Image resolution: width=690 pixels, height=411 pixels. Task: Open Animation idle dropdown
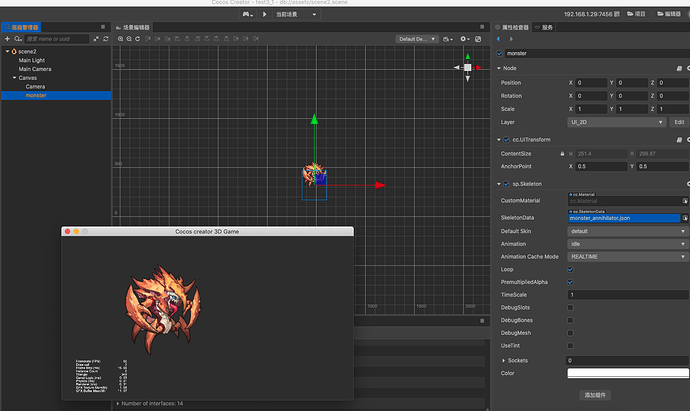coord(628,244)
